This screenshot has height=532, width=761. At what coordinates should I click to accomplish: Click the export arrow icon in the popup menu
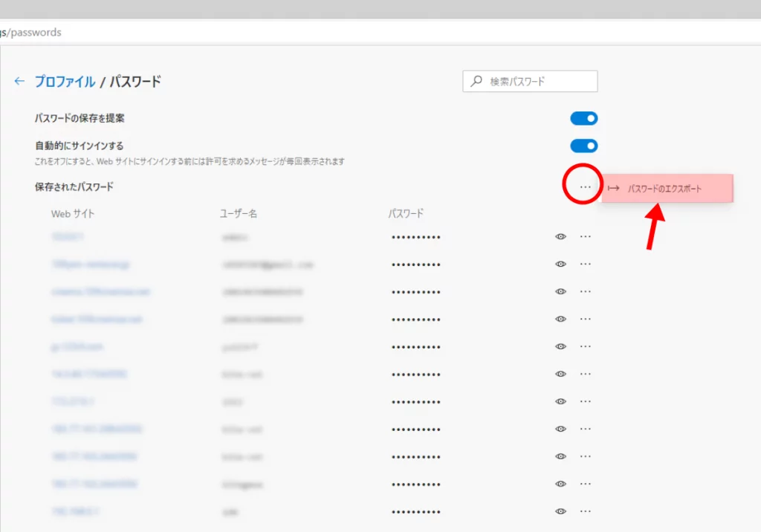point(614,189)
